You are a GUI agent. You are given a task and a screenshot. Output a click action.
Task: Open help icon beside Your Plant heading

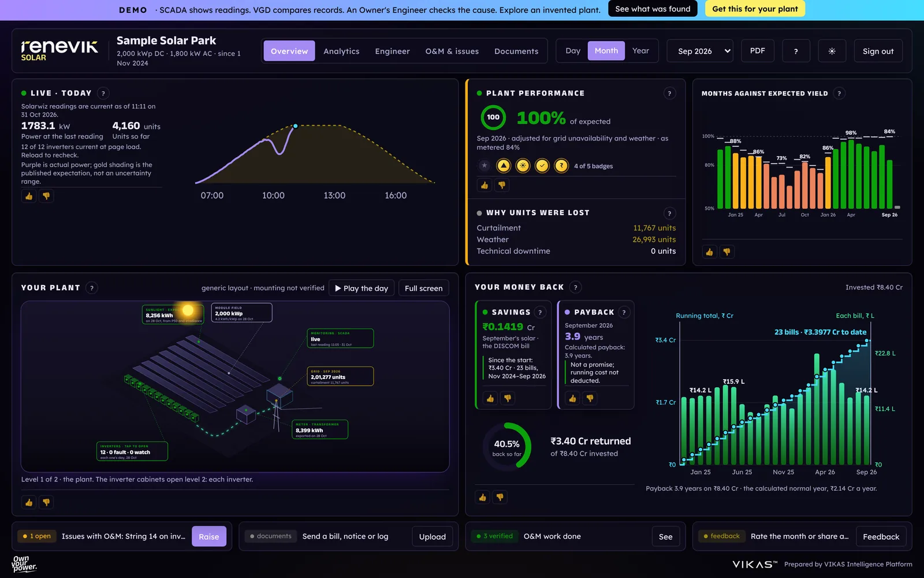(x=91, y=288)
